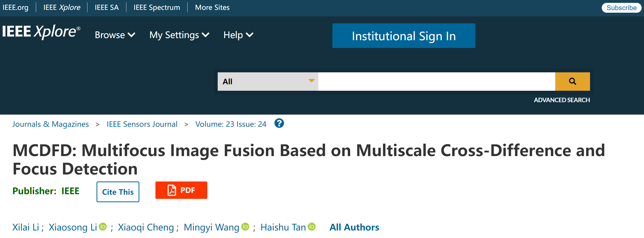Open Advanced Search link

tap(562, 100)
